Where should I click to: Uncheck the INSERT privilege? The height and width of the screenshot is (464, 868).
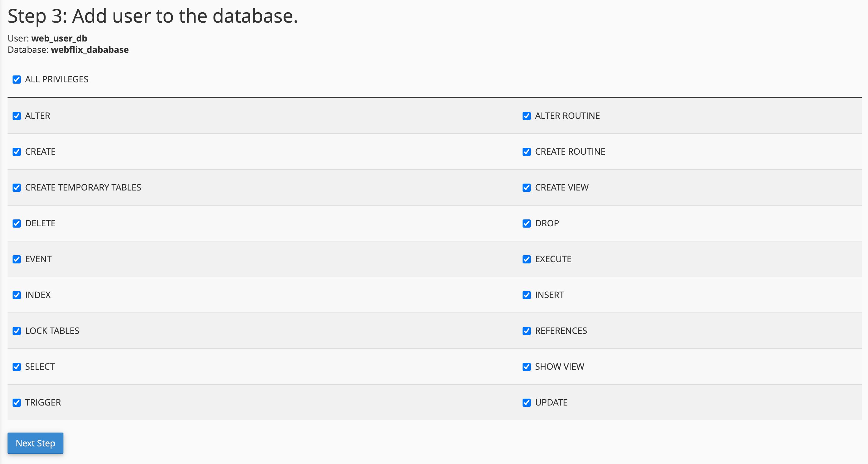click(526, 295)
